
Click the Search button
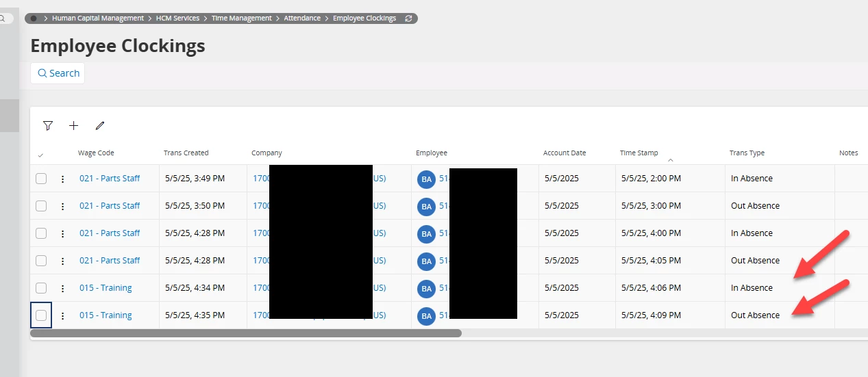(x=58, y=73)
